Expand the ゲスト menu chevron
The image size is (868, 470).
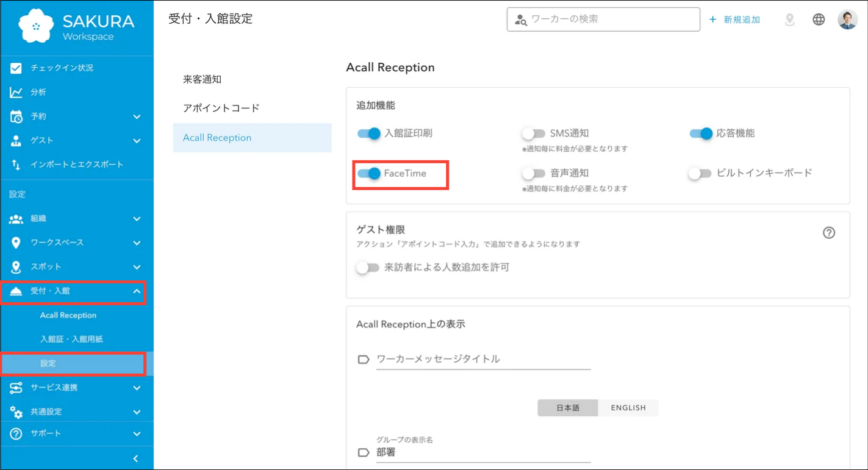pos(137,141)
